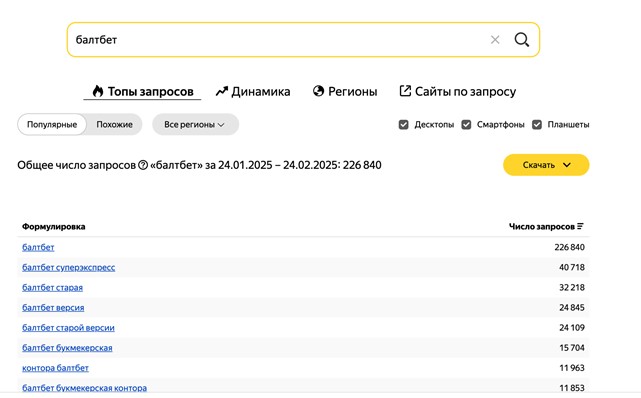Click the globe icon beside Регионы
This screenshot has width=641, height=398.
tap(318, 91)
